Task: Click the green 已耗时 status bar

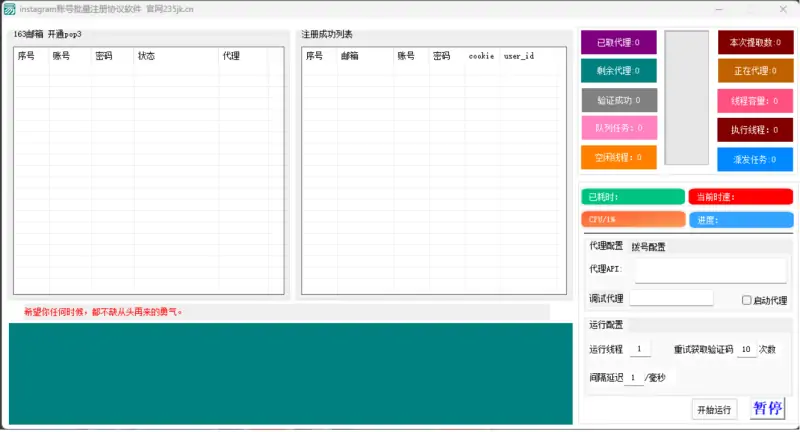Action: click(633, 197)
